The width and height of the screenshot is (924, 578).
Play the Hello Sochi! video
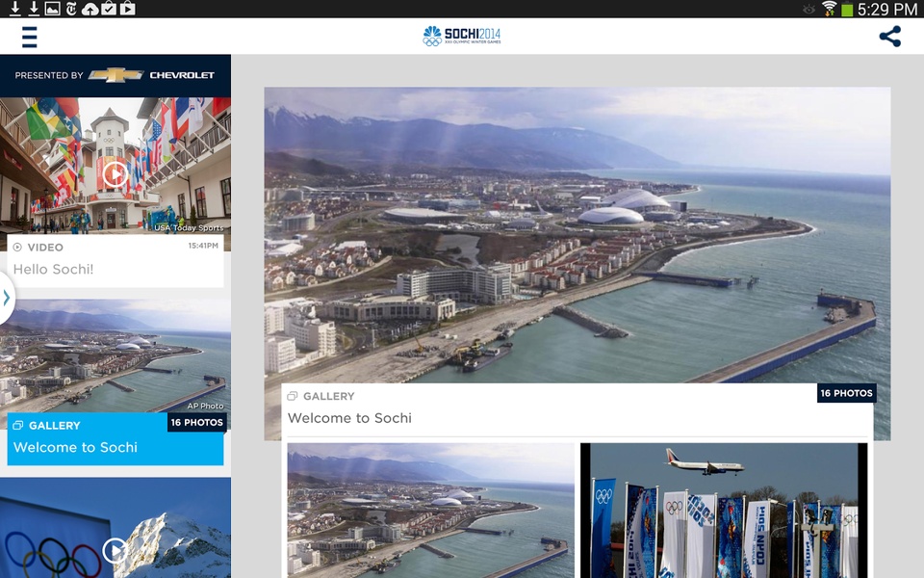tap(115, 173)
